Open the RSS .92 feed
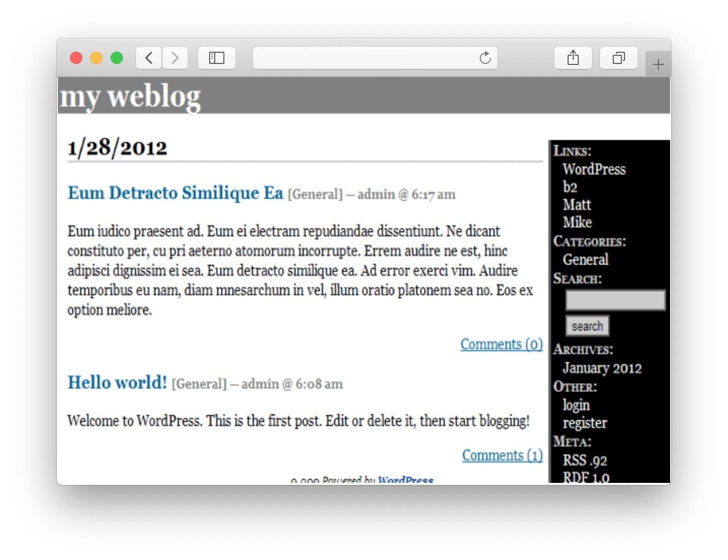This screenshot has width=728, height=560. pos(584,460)
